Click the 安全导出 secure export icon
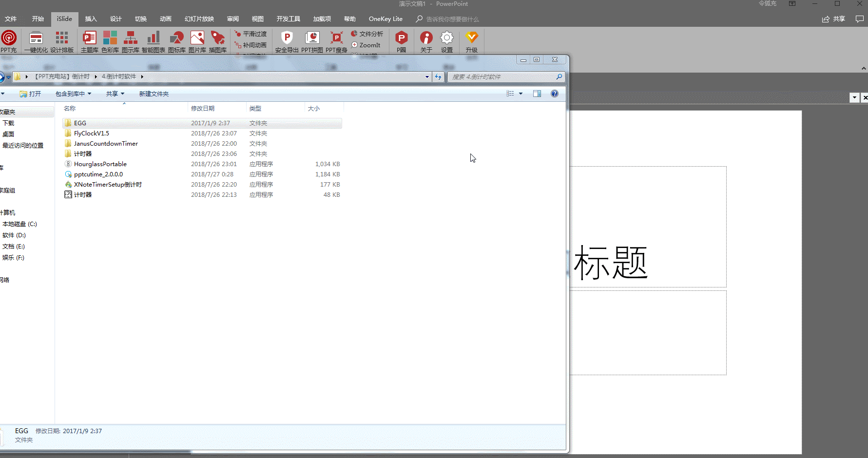Image resolution: width=868 pixels, height=458 pixels. 287,41
